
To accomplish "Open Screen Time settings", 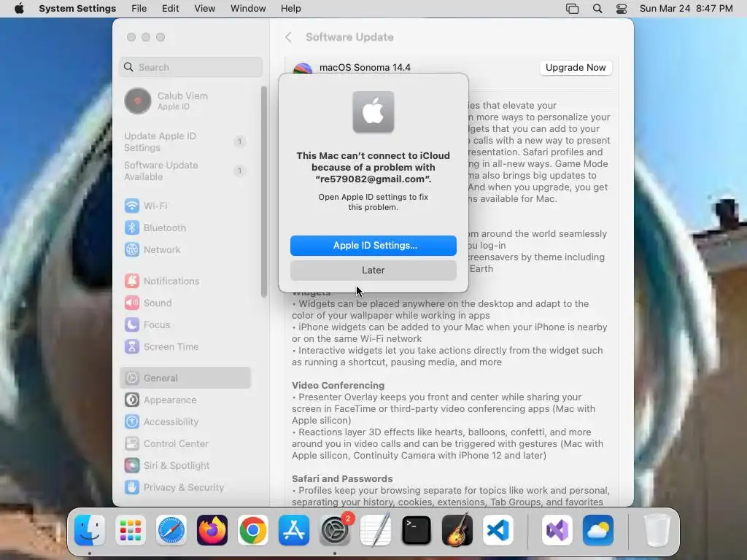I will coord(185,346).
